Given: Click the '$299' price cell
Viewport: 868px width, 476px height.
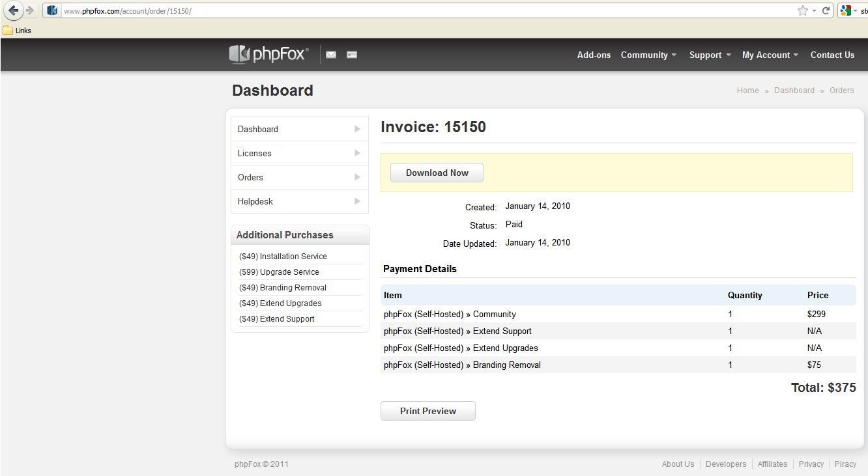Looking at the screenshot, I should point(816,314).
